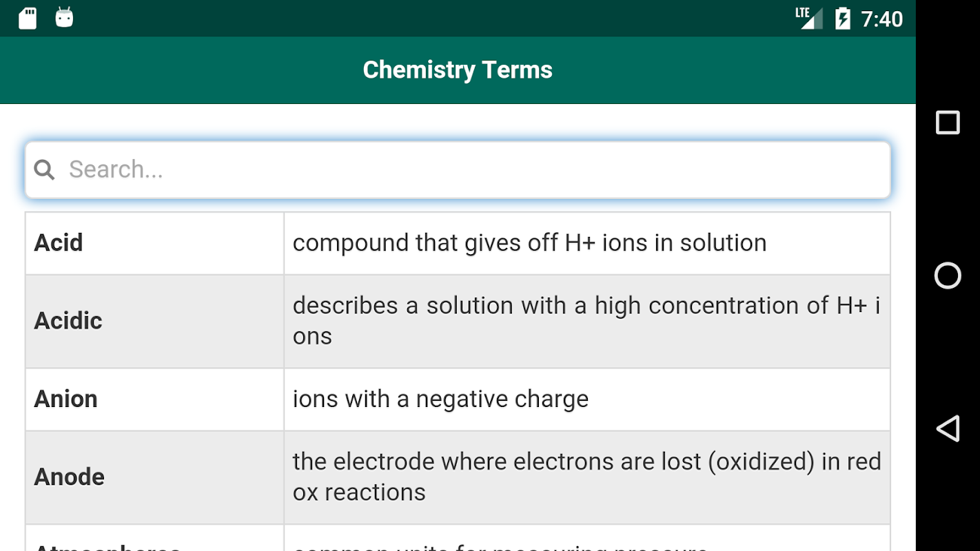
Task: Click the Search input field
Action: point(469,169)
